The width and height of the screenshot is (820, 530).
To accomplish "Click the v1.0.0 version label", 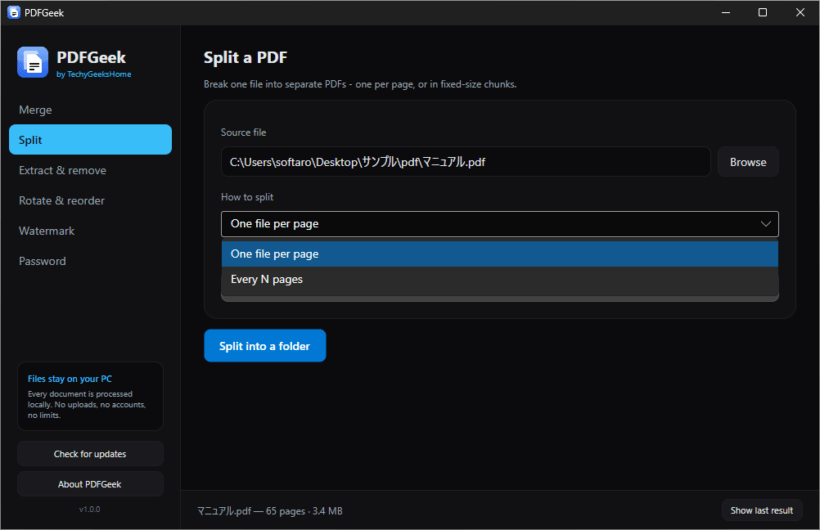I will (x=89, y=509).
